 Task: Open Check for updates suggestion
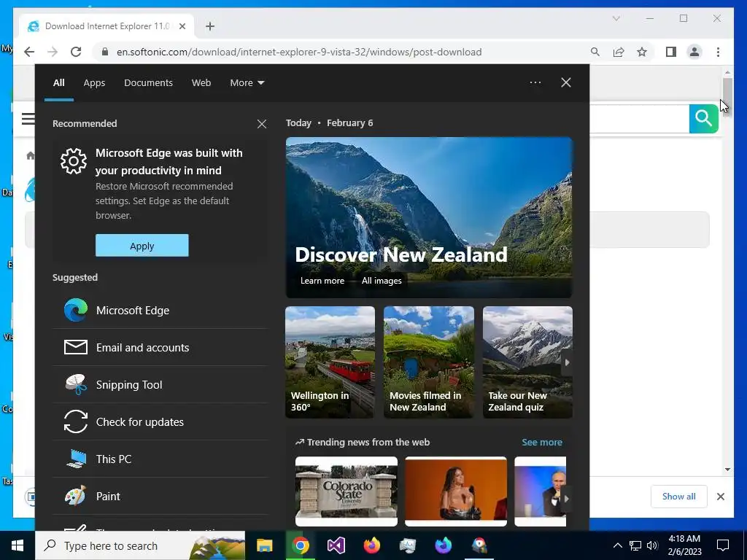point(160,422)
